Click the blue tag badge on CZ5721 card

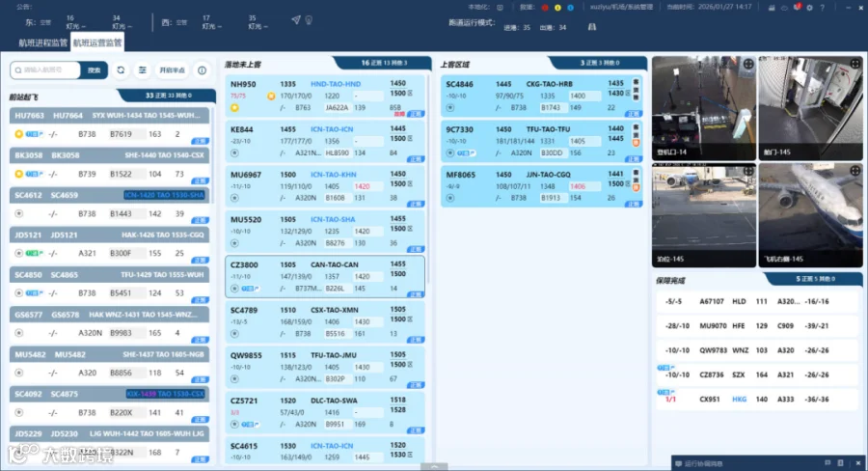click(x=250, y=425)
